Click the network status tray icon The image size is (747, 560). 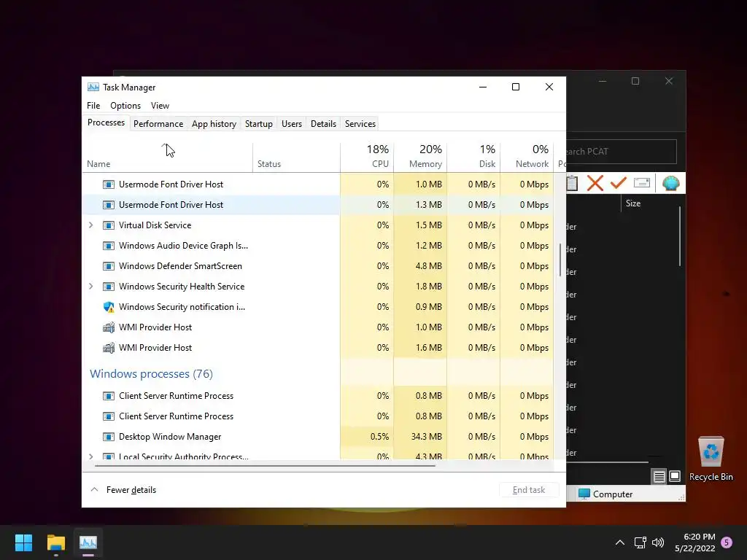pos(640,542)
